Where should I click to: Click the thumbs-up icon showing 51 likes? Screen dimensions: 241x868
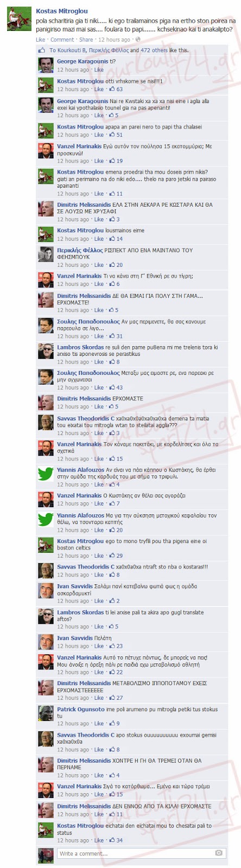coord(112,135)
